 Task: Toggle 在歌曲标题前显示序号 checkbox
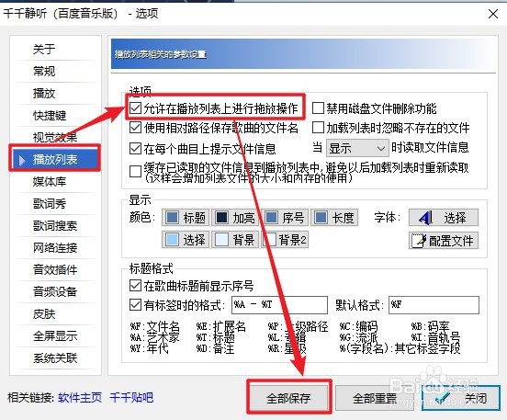(x=135, y=286)
